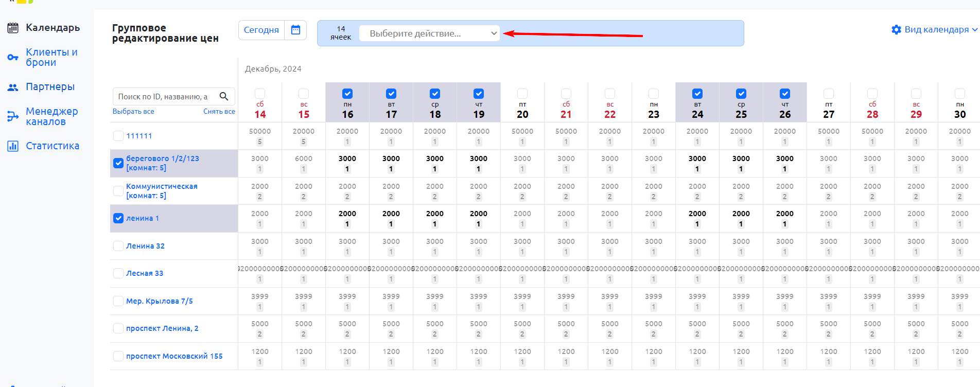Open the Выберите действие dropdown

coord(429,33)
